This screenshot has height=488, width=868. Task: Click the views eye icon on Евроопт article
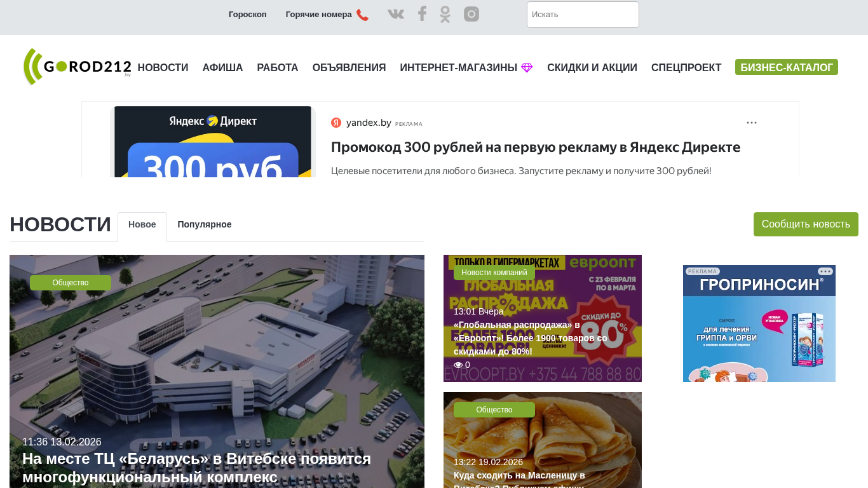point(458,365)
